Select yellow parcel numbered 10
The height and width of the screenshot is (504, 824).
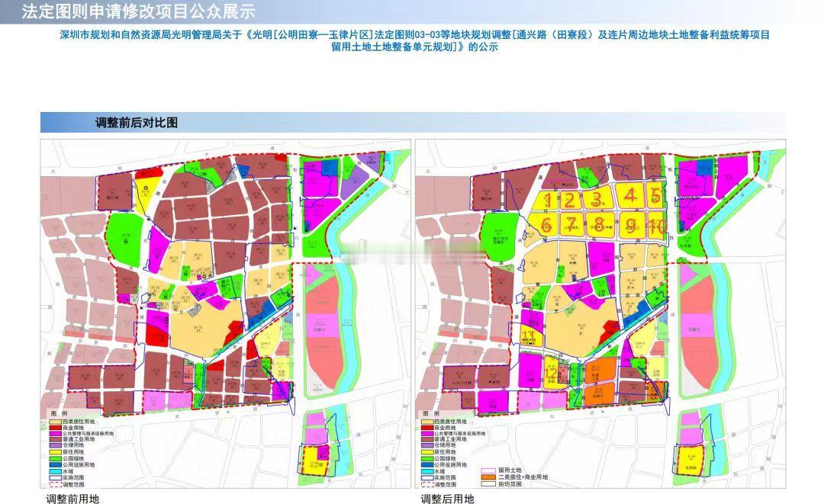[657, 225]
